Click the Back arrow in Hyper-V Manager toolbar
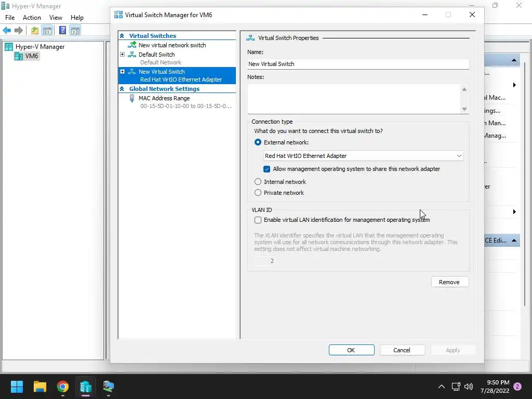The width and height of the screenshot is (532, 399). (7, 31)
